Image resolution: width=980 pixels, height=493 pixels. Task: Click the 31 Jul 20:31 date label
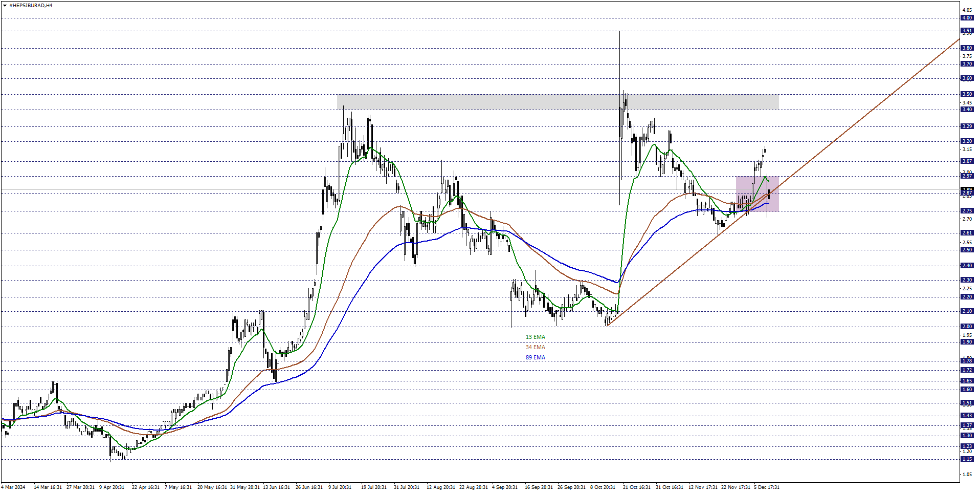407,487
